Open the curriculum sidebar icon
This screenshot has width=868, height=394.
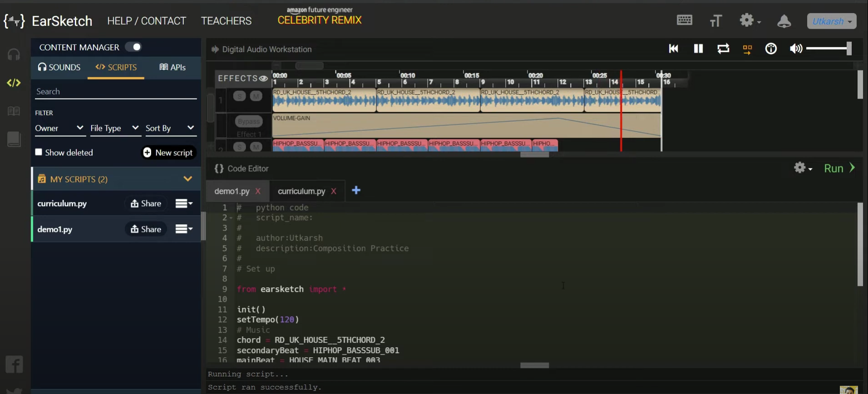click(x=14, y=139)
